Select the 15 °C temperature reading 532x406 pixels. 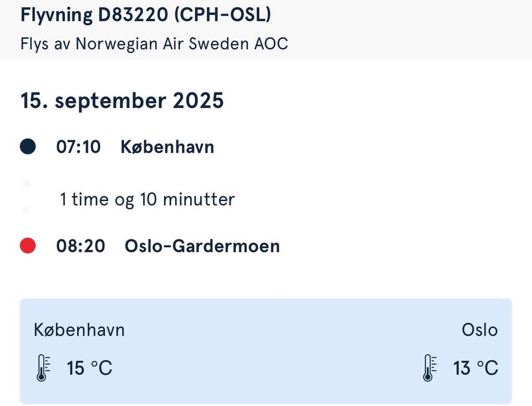(89, 368)
